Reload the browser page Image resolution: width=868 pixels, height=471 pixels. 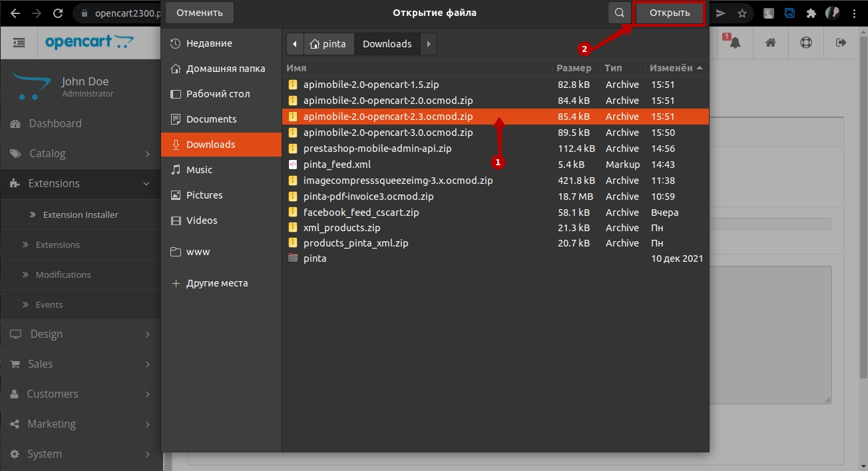tap(57, 13)
